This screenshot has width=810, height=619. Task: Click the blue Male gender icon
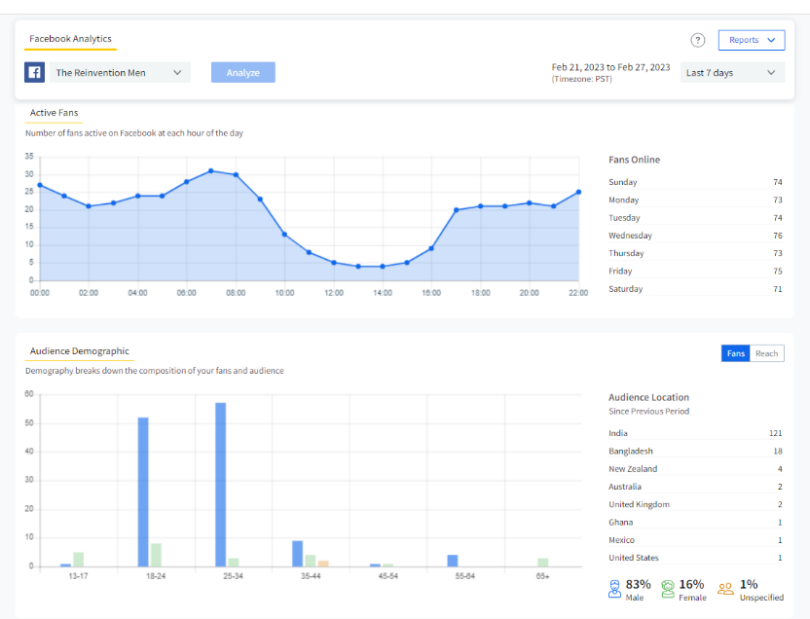(613, 589)
